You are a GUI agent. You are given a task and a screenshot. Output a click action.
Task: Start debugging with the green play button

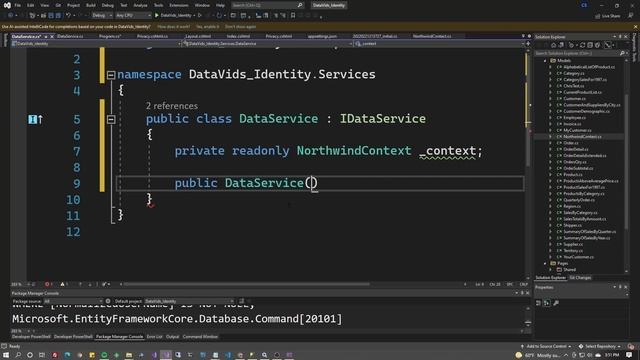point(156,15)
